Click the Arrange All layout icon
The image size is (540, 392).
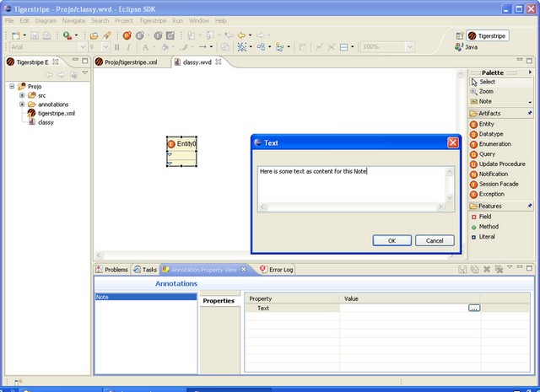pos(261,47)
